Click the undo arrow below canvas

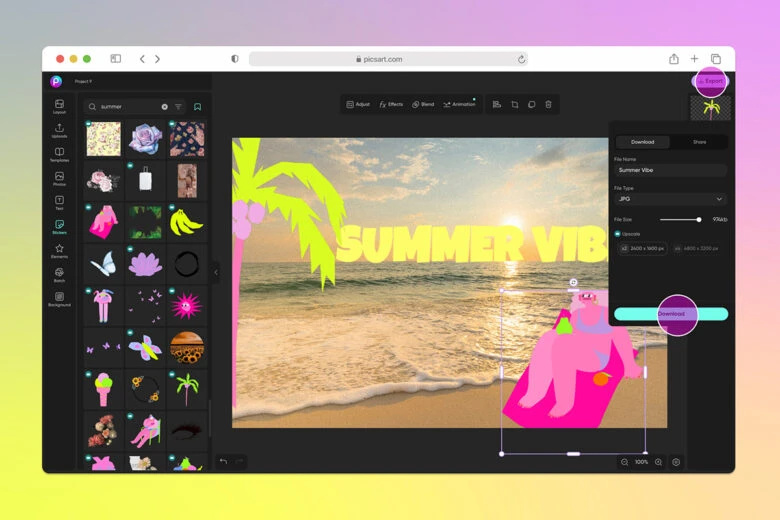223,462
